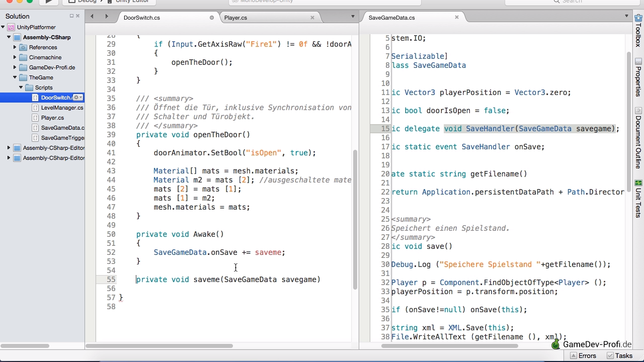The image size is (644, 362).
Task: Collapse the Assembly-CSharp project node
Action: [9, 37]
